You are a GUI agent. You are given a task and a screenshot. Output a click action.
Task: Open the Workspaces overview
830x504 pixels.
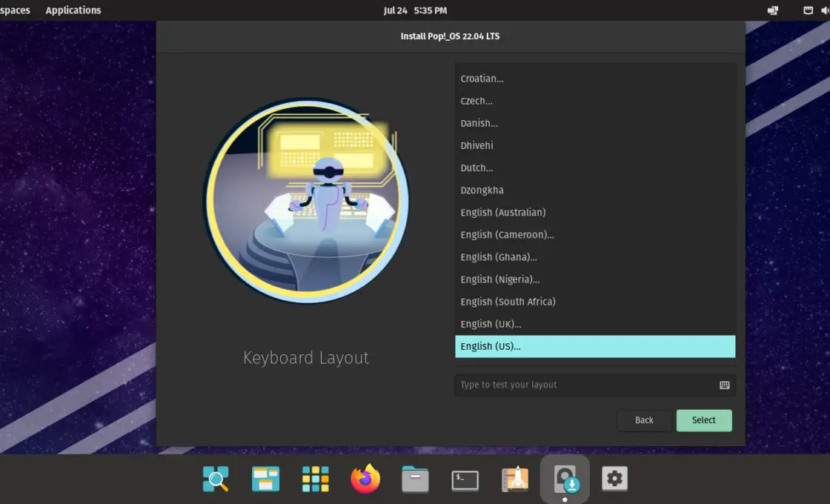15,10
